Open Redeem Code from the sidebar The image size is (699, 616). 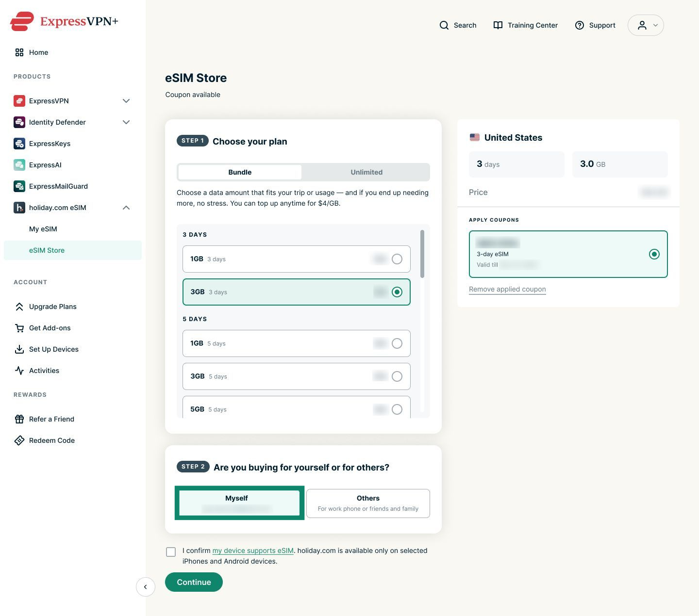point(52,440)
